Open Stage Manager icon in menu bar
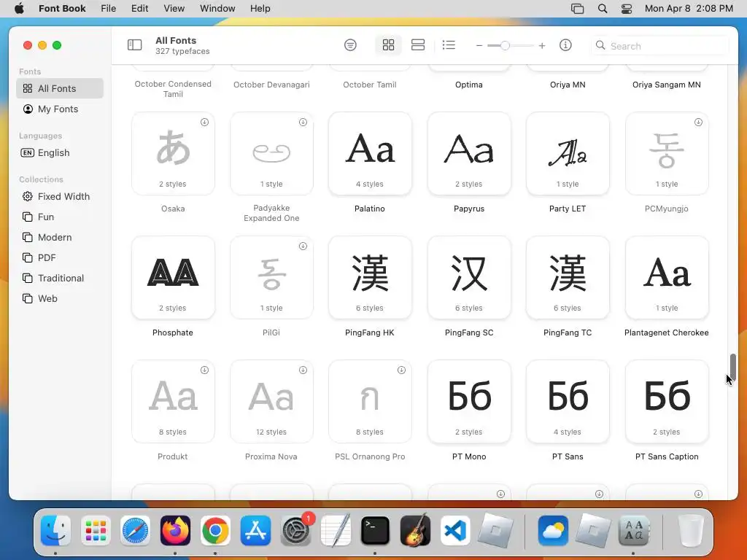The width and height of the screenshot is (747, 560). [x=578, y=9]
